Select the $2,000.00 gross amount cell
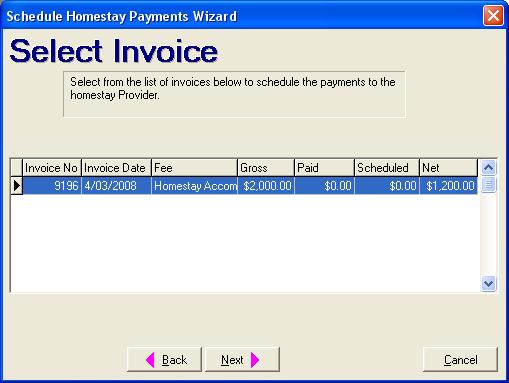509x383 pixels. (266, 186)
